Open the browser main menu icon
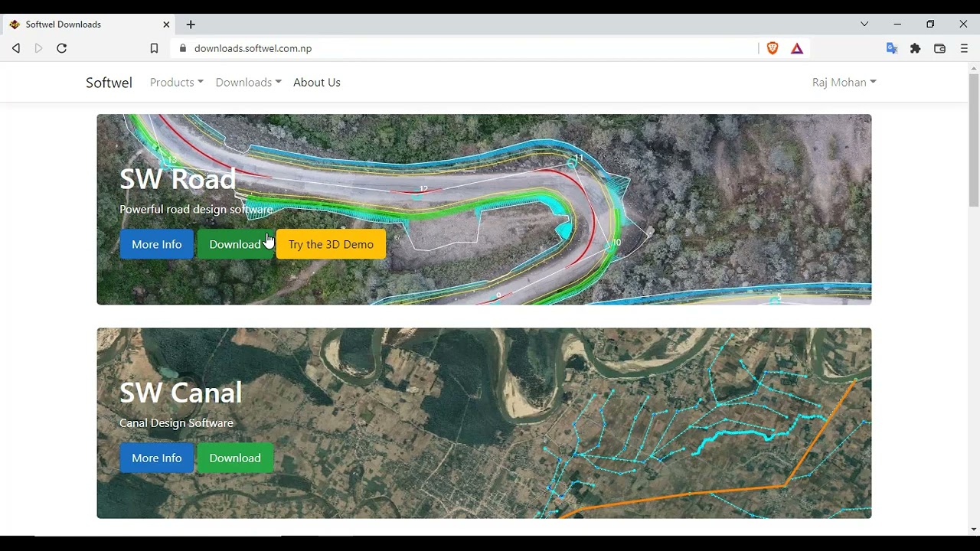Viewport: 980px width, 551px height. (x=965, y=48)
